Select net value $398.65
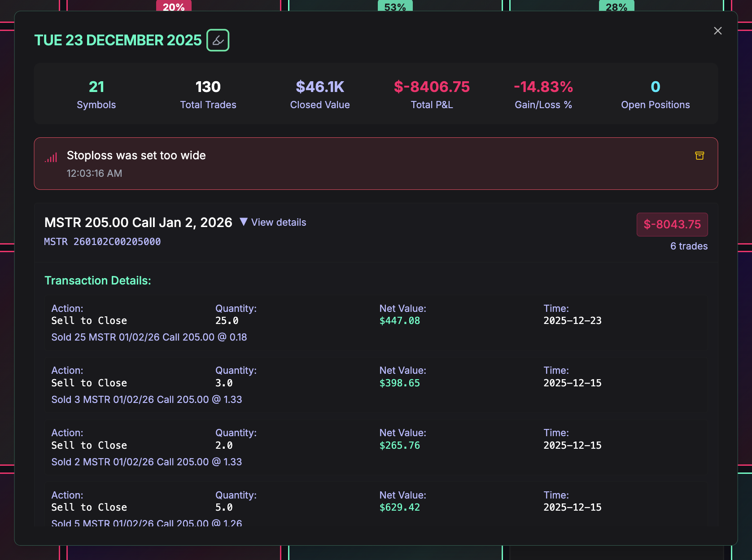Image resolution: width=752 pixels, height=560 pixels. tap(400, 383)
